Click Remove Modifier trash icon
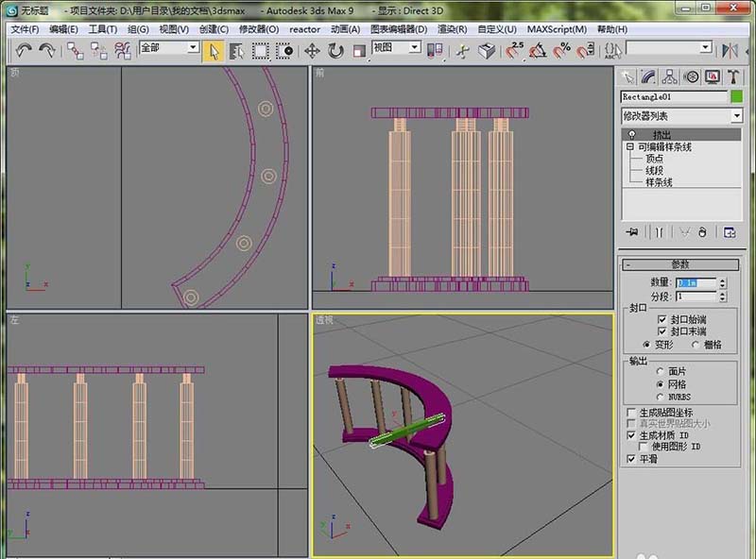The image size is (756, 559). (x=702, y=232)
